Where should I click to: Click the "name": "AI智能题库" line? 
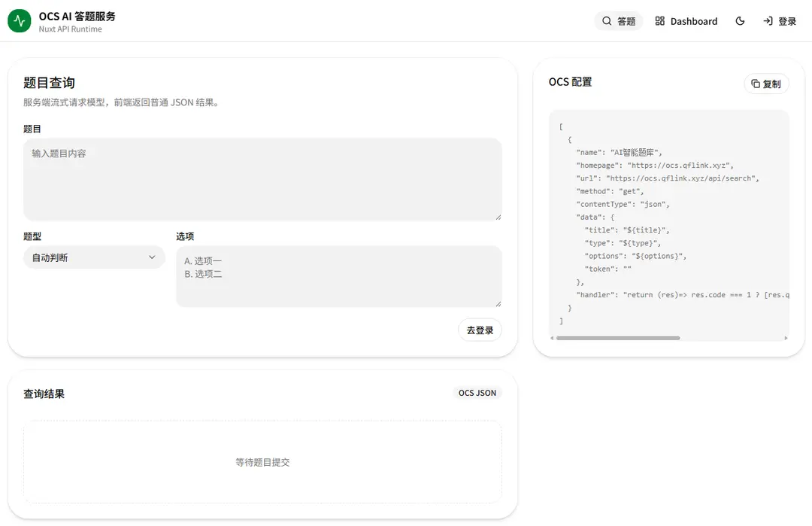tap(619, 152)
